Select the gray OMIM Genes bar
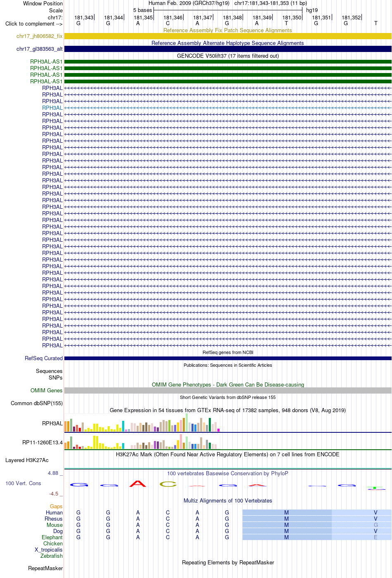The height and width of the screenshot is (578, 392). click(x=228, y=390)
